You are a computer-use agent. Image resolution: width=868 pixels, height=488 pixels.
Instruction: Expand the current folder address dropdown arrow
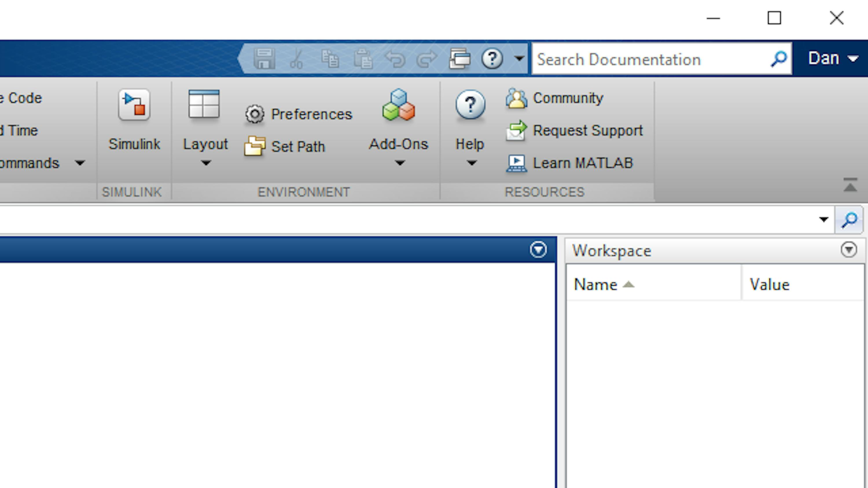pos(823,220)
